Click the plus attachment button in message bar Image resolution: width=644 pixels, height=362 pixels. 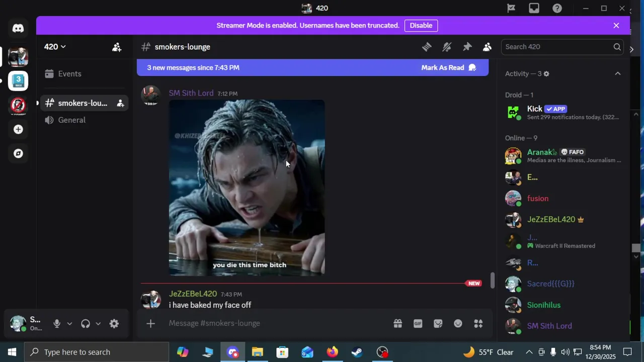coord(150,323)
